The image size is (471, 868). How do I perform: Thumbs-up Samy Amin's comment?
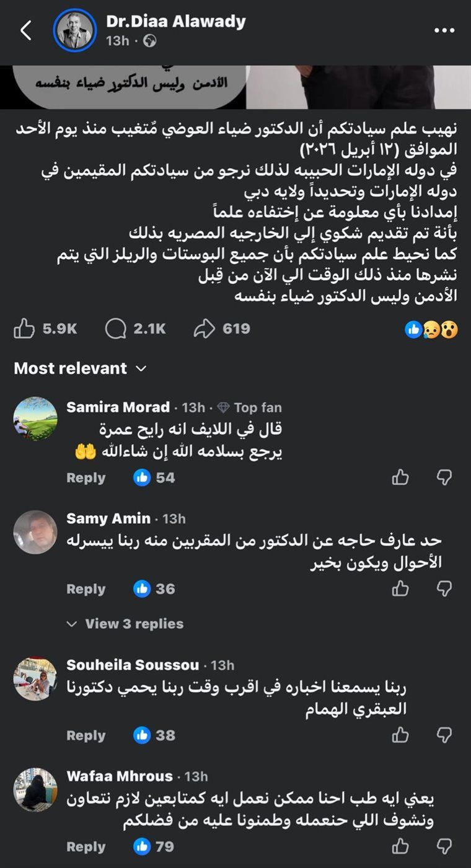click(x=400, y=589)
